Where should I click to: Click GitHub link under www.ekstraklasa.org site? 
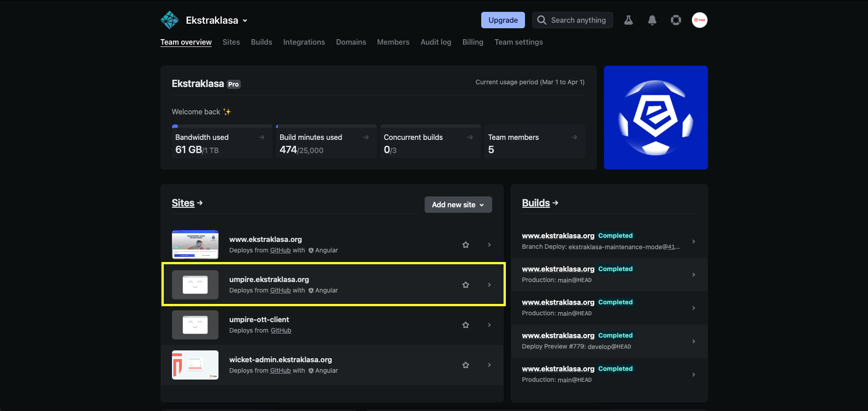281,250
